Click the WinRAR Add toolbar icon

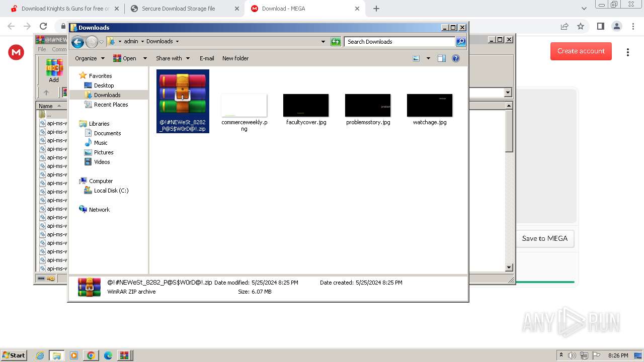point(54,71)
